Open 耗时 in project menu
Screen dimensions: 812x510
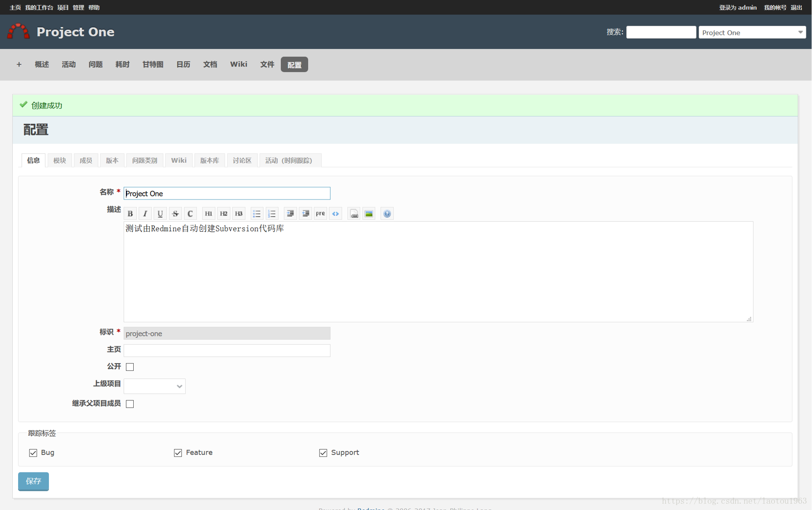122,64
